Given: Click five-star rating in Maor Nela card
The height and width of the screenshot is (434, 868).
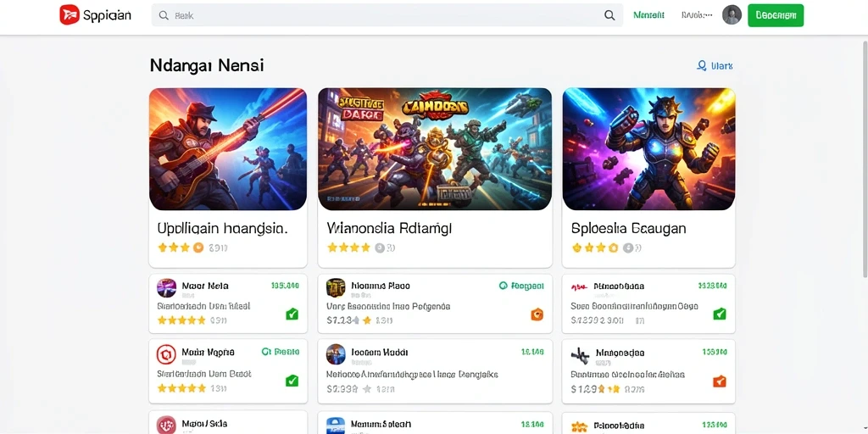Looking at the screenshot, I should pos(181,320).
